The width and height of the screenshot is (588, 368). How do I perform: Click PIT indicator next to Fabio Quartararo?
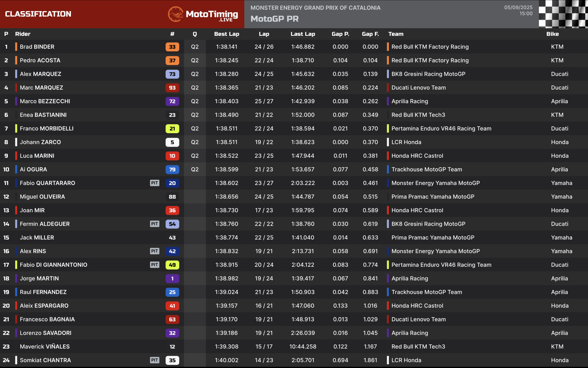tap(155, 183)
